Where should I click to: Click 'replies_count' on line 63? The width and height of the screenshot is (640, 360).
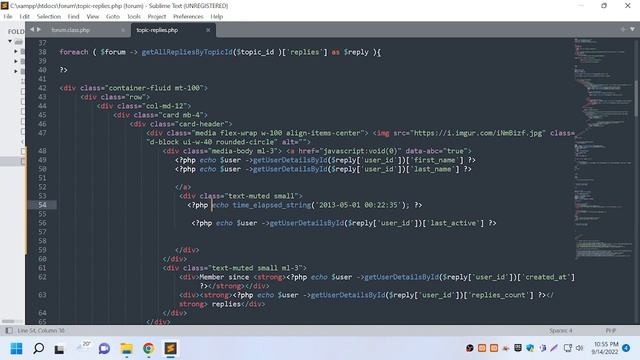point(501,295)
